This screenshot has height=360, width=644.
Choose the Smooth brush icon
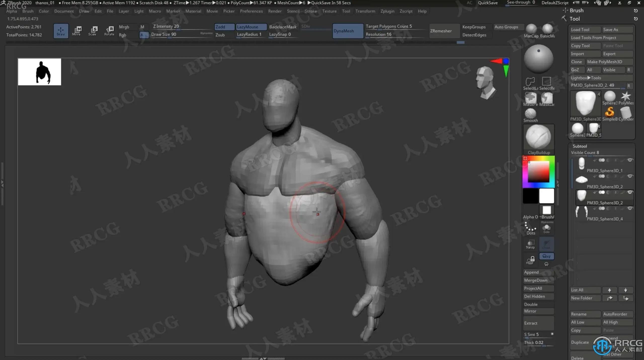pos(530,114)
